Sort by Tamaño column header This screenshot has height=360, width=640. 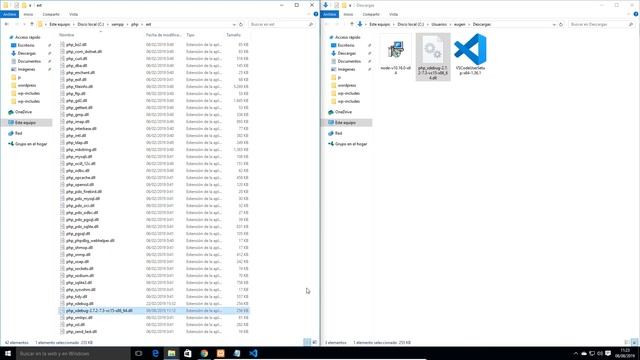tap(233, 35)
